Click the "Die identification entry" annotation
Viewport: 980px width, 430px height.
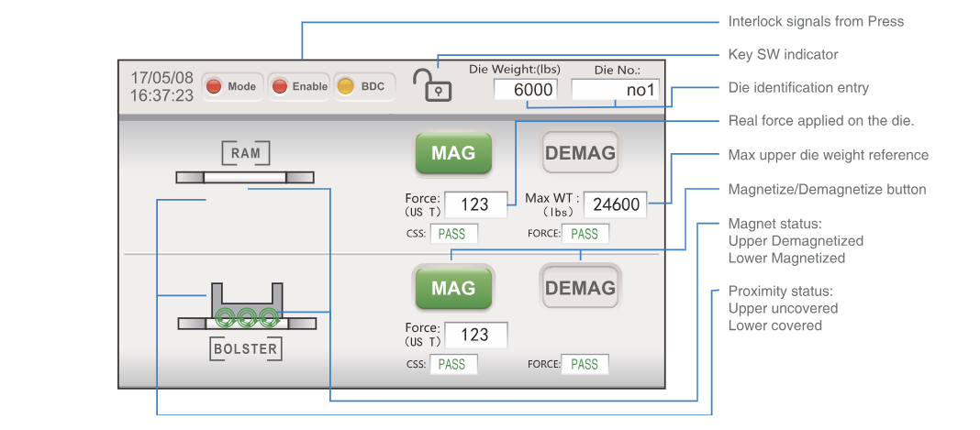click(x=798, y=88)
